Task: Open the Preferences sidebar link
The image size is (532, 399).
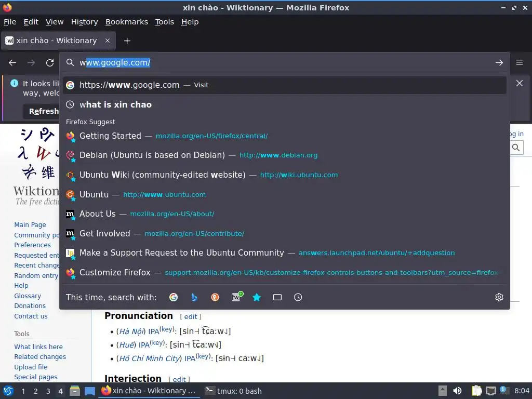Action: 32,245
